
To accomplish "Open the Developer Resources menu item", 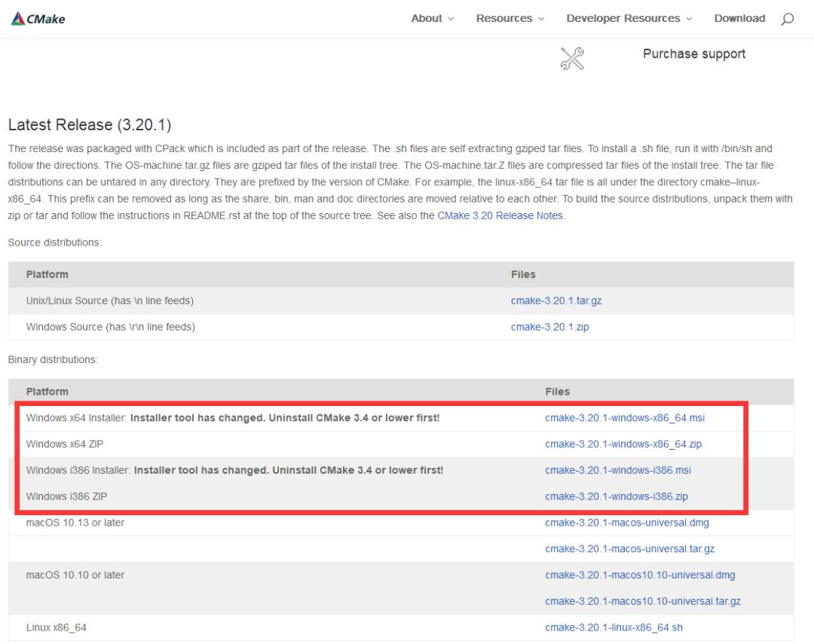I will point(623,18).
